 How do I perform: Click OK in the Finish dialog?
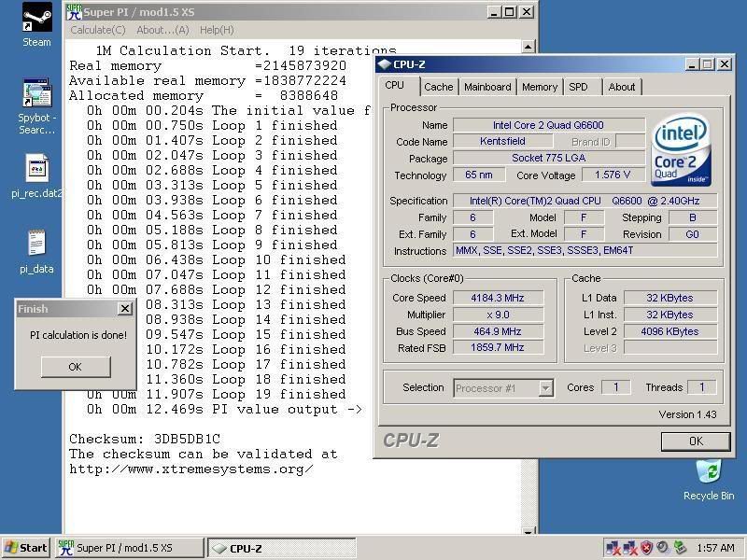pos(76,367)
